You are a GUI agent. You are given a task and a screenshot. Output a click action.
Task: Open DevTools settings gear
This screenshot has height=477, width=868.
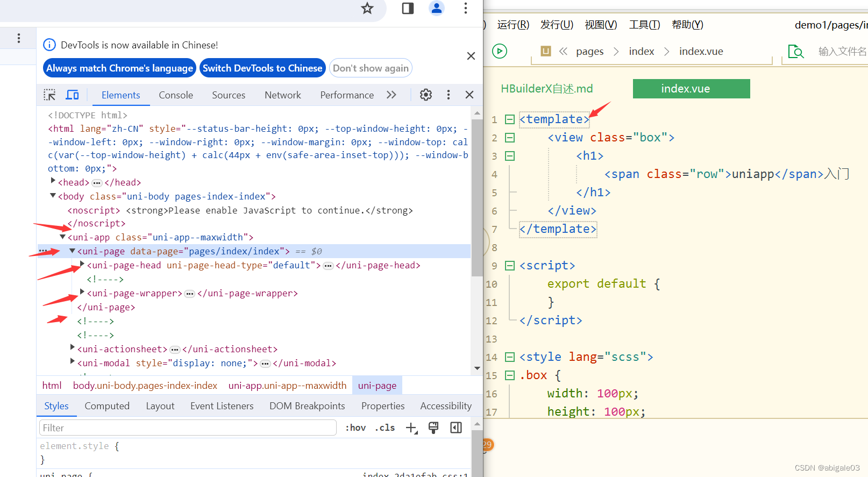coord(426,95)
